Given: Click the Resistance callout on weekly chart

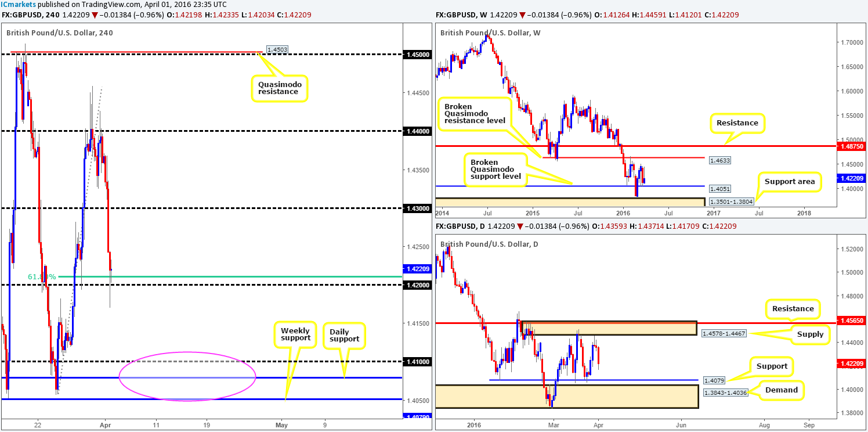Looking at the screenshot, I should (x=737, y=123).
